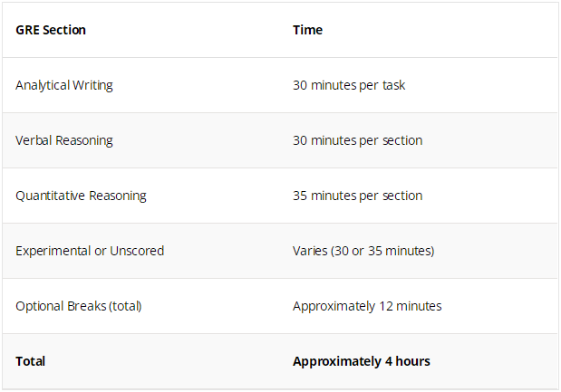
Task: Click the 35 minutes per section text
Action: pyautogui.click(x=357, y=196)
